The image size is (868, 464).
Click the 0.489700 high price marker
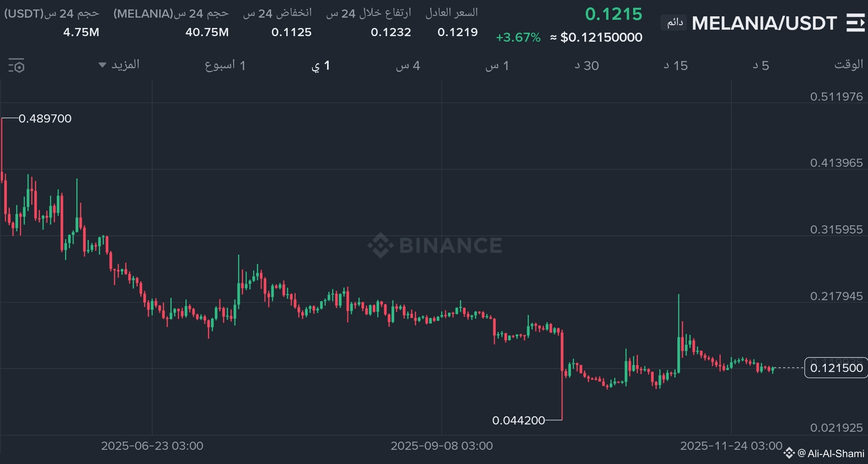point(45,119)
